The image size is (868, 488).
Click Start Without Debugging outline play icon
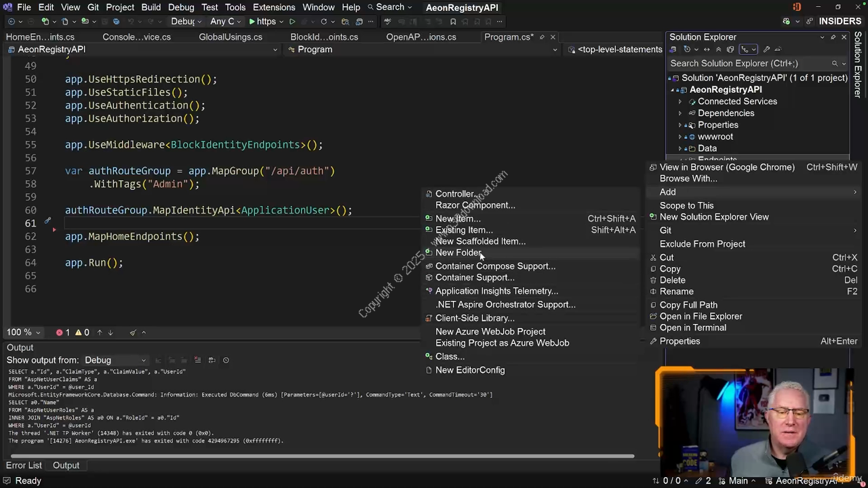click(x=292, y=22)
